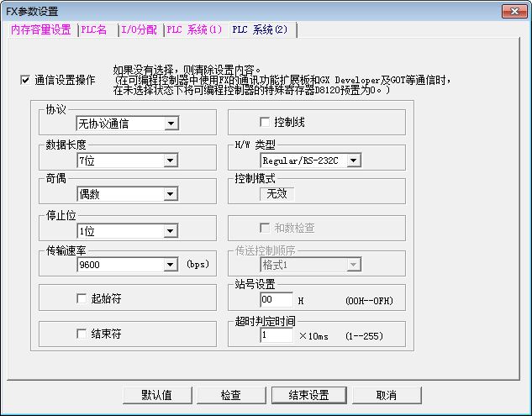
Task: Select the PLC 系统(2) tab
Action: tap(260, 29)
